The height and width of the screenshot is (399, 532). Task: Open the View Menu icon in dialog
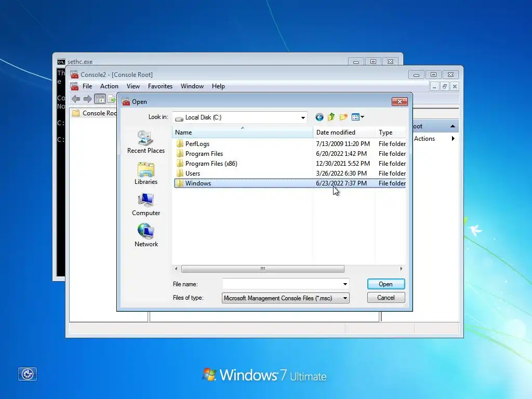[357, 117]
